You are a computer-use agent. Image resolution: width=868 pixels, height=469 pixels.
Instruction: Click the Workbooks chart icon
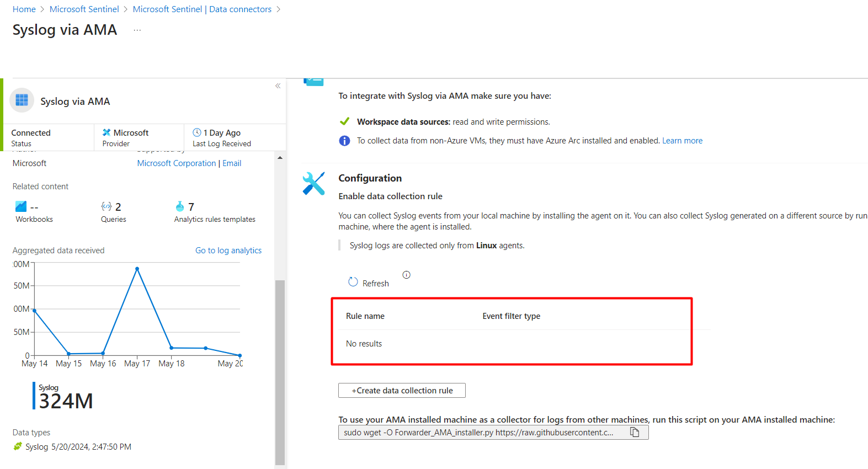coord(21,206)
